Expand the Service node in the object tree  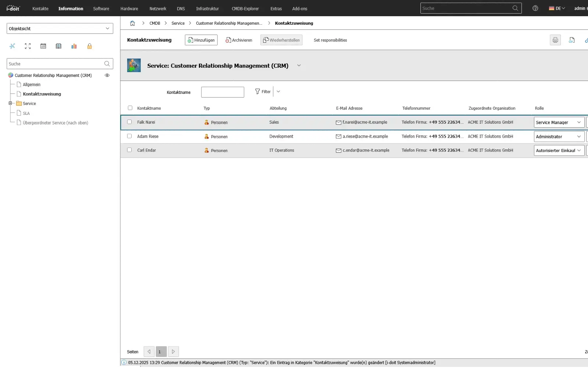click(11, 103)
